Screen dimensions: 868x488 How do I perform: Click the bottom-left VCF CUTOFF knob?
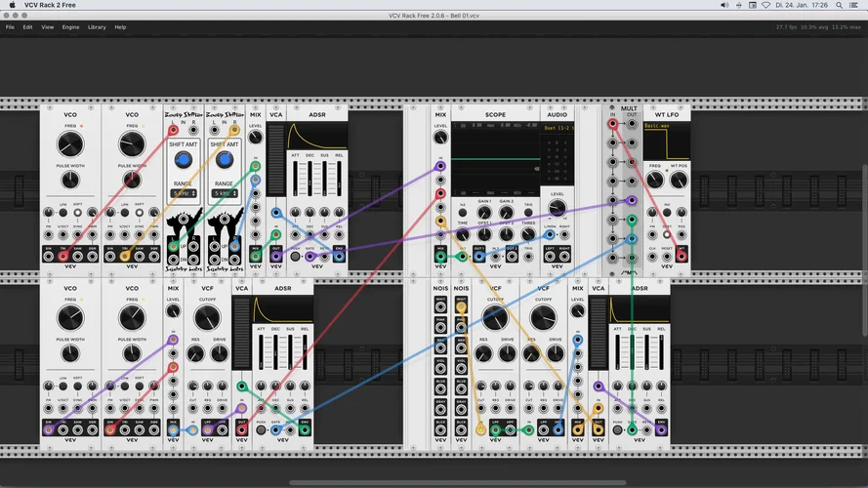coord(207,316)
